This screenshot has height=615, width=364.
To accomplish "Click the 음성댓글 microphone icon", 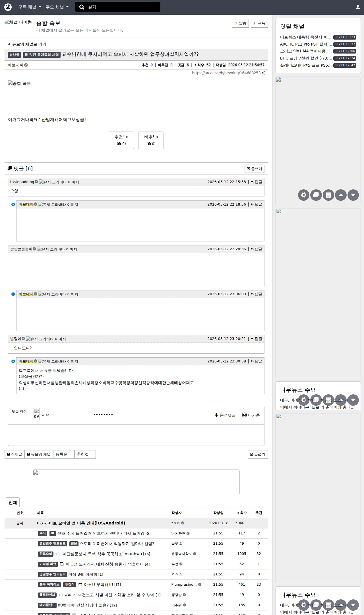I will 216,415.
